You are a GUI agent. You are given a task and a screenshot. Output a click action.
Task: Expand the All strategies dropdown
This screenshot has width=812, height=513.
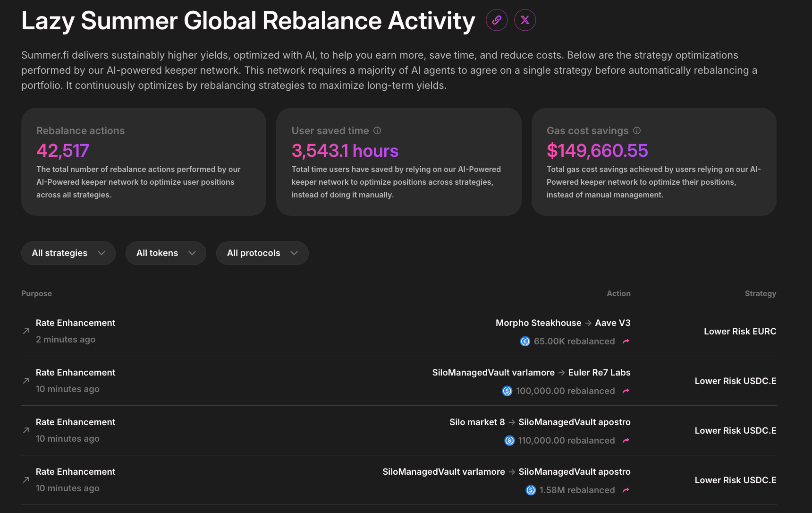click(x=68, y=253)
